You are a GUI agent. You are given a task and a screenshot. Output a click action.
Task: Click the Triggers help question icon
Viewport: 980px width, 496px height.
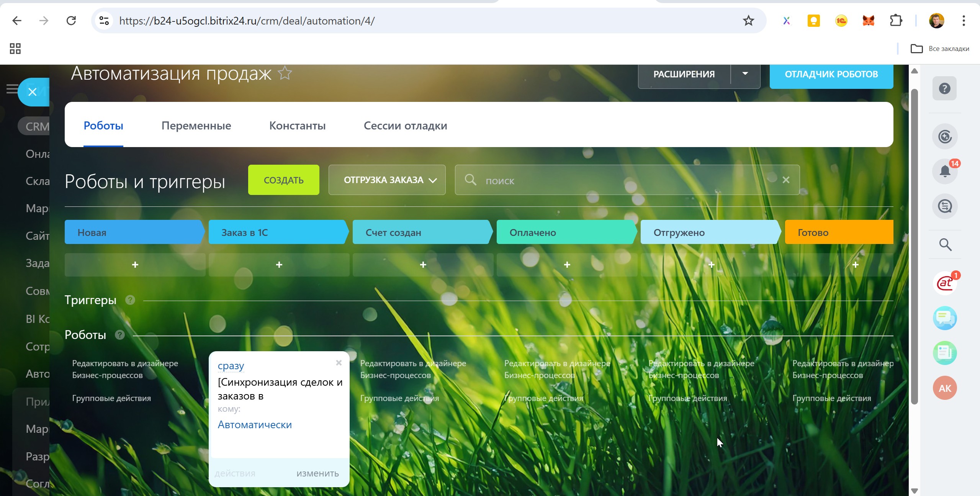(x=130, y=300)
